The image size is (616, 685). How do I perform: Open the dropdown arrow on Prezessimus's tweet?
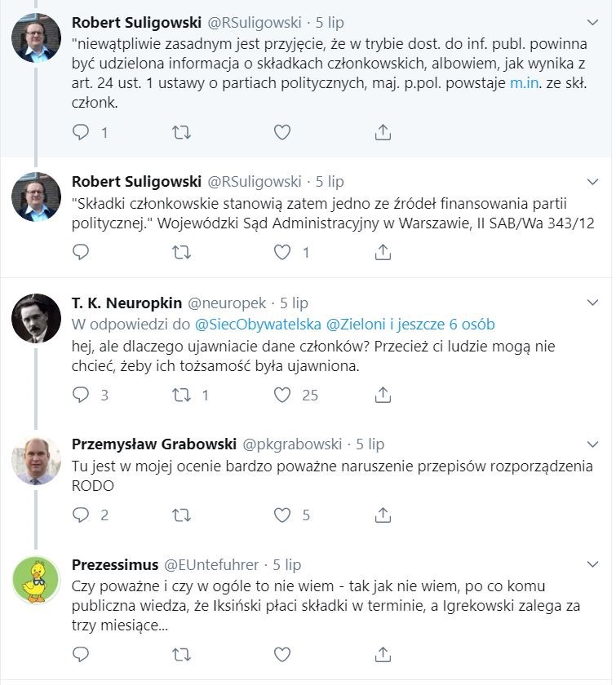coord(593,564)
